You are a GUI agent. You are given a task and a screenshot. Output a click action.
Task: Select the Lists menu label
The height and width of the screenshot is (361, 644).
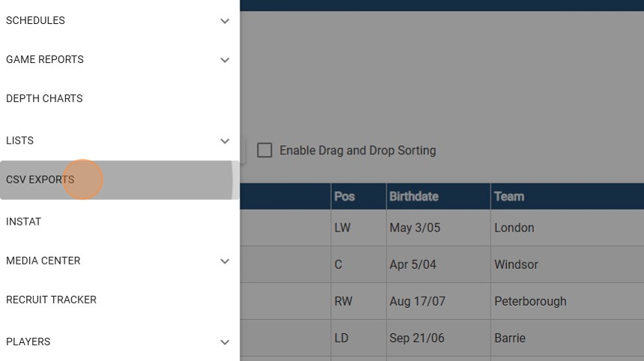click(x=19, y=141)
